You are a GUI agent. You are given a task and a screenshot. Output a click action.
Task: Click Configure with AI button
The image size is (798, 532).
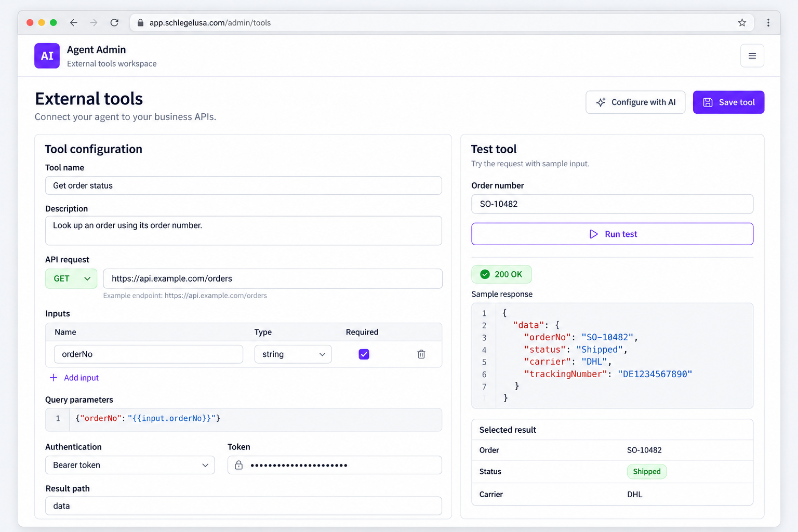(x=635, y=102)
